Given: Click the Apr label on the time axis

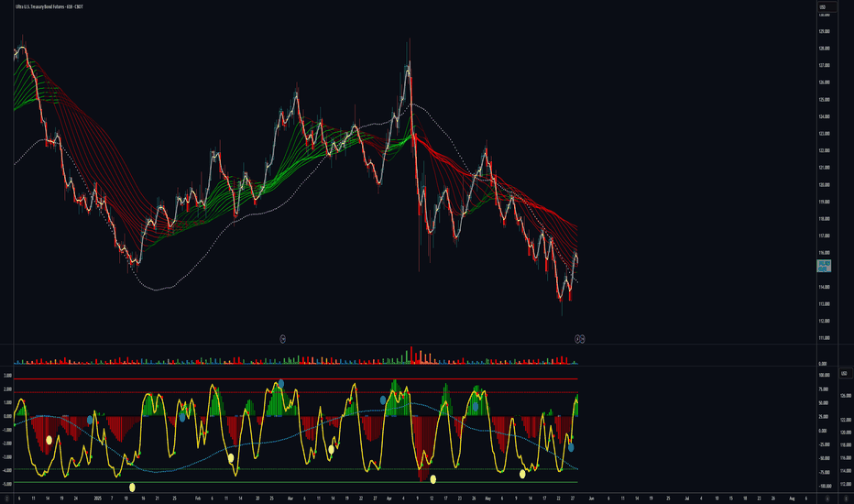Looking at the screenshot, I should (389, 498).
